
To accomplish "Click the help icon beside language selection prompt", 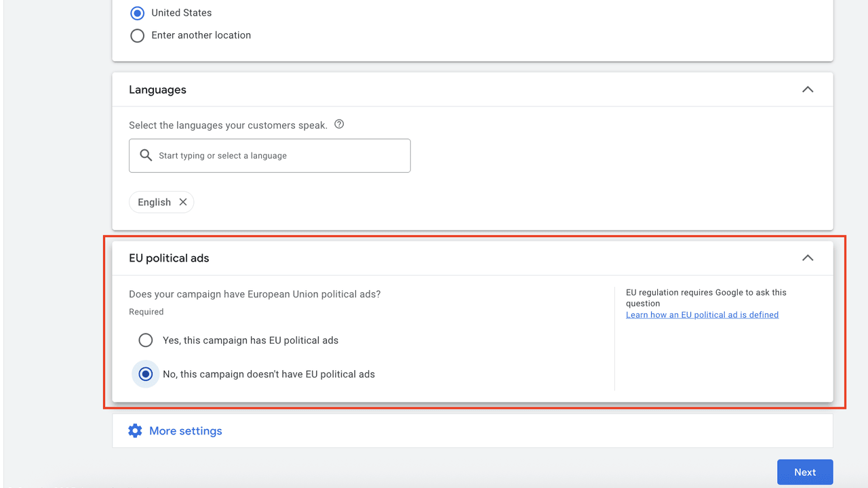I will [x=339, y=124].
